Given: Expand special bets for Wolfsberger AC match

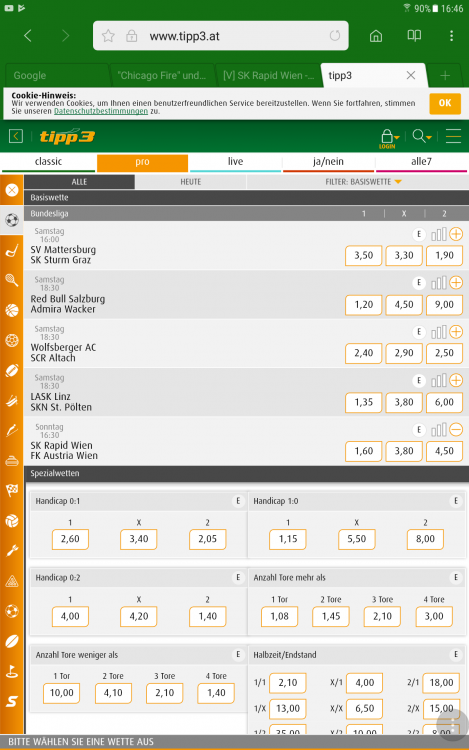Looking at the screenshot, I should [456, 332].
